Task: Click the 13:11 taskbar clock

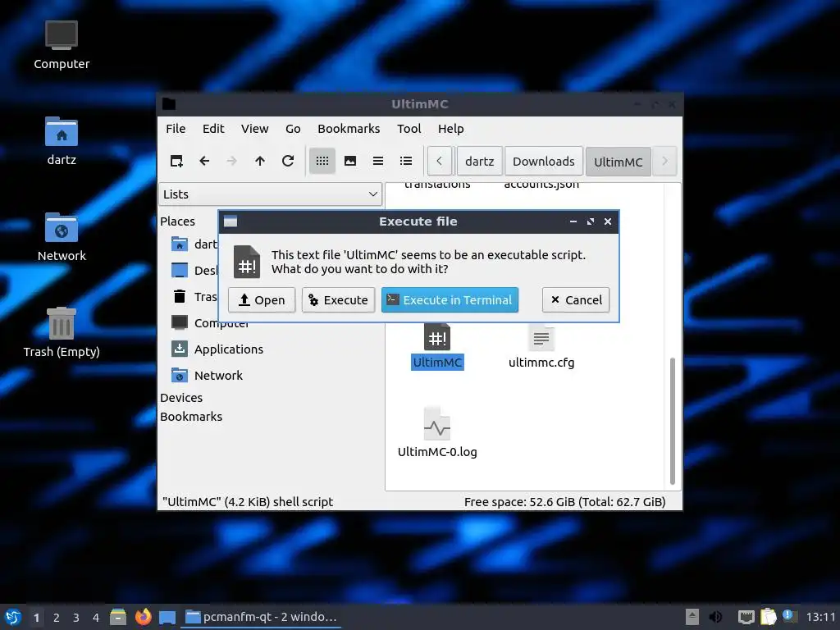Action: click(820, 617)
